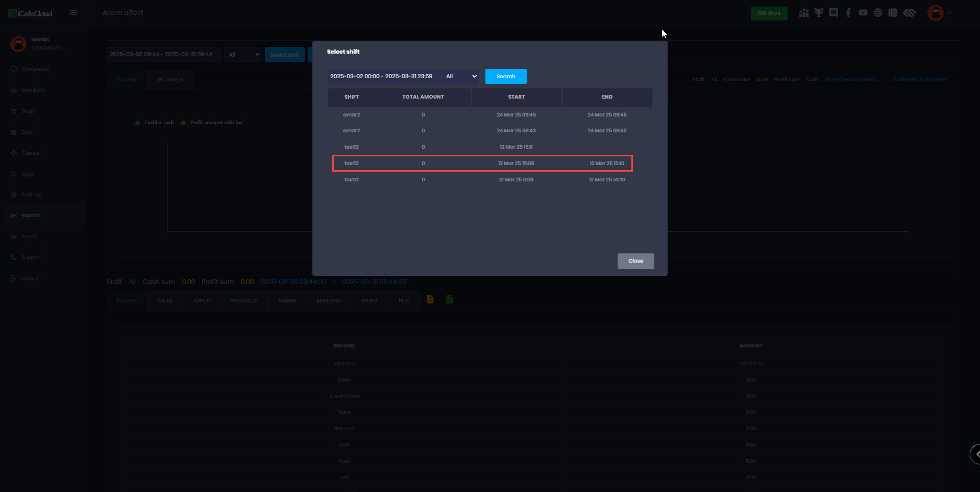Screen dimensions: 980x492
Task: Click the YouTube icon in header
Action: tap(863, 13)
